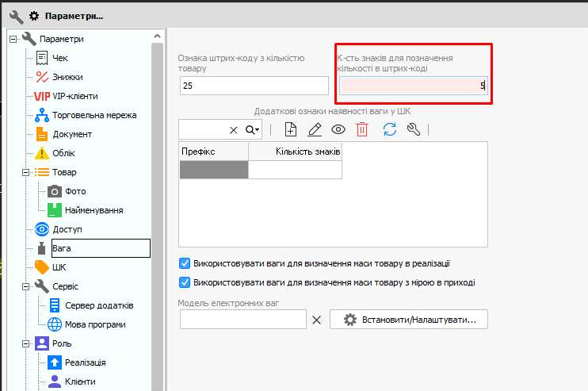Viewport: 588px width, 391px height.
Task: Clear the search box with X icon
Action: 234,130
